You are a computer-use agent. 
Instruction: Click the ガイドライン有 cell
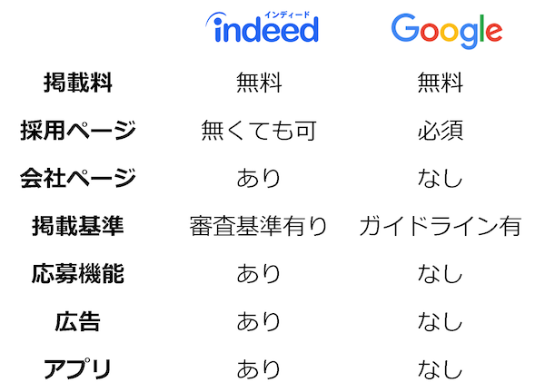[441, 226]
